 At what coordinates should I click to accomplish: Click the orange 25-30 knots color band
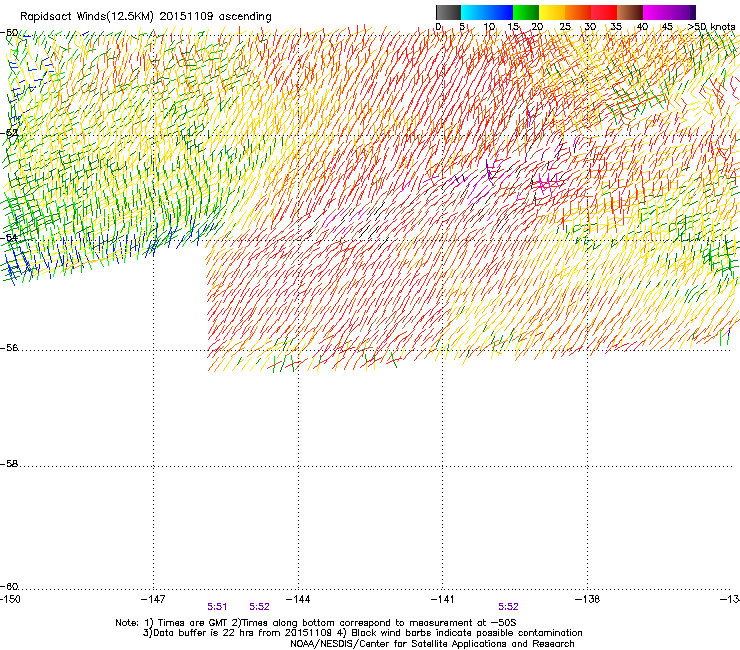point(578,12)
